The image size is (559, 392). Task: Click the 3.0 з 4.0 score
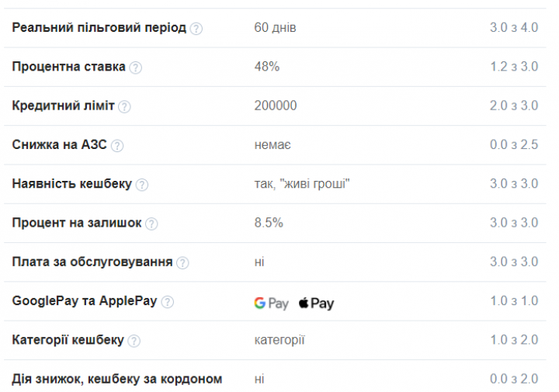click(513, 28)
